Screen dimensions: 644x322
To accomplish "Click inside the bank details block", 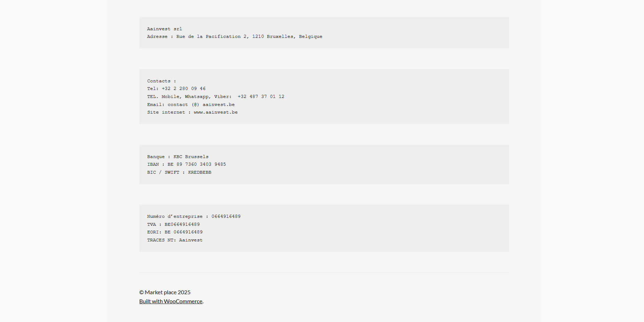I will pos(348,164).
